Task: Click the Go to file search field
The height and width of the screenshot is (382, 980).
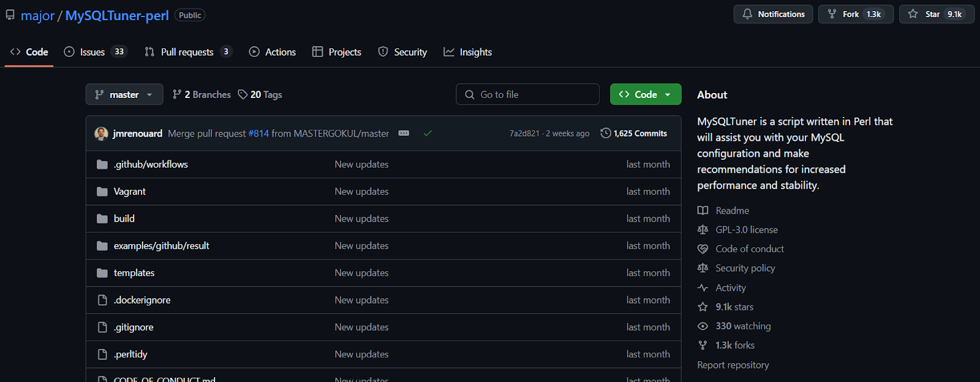Action: 527,95
